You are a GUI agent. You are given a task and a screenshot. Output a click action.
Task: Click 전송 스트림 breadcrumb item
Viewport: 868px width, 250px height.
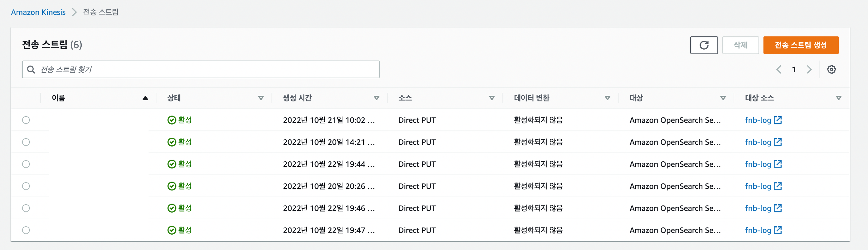coord(101,12)
